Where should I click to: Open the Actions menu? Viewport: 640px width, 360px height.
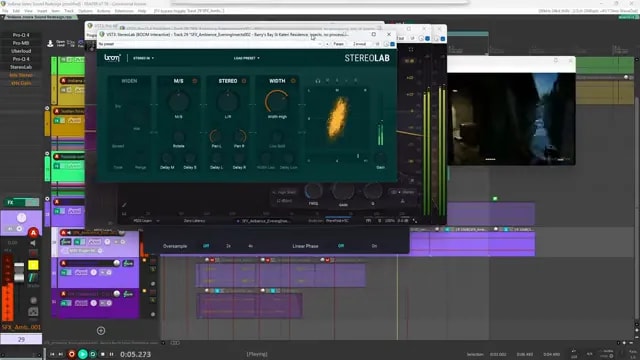coord(104,11)
